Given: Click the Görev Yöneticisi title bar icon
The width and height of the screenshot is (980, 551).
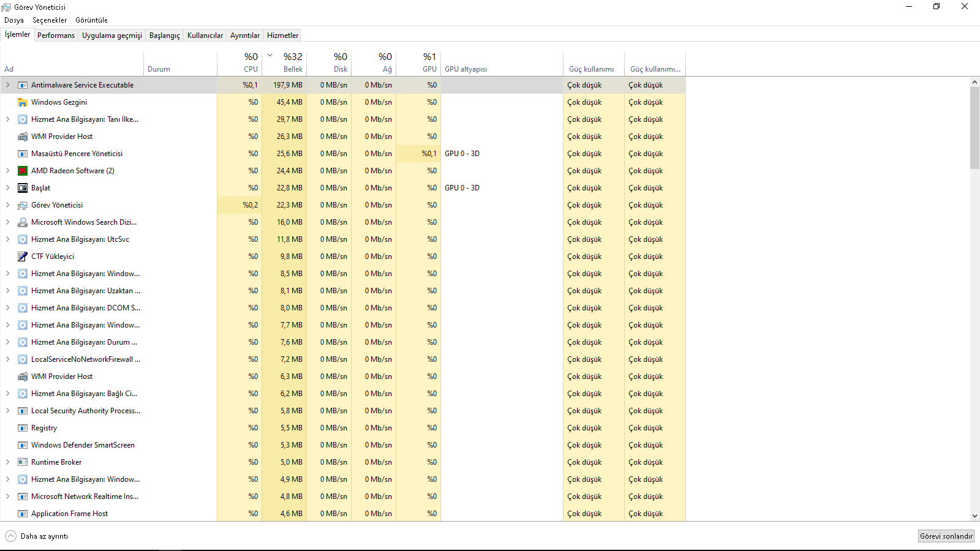Looking at the screenshot, I should click(x=6, y=7).
